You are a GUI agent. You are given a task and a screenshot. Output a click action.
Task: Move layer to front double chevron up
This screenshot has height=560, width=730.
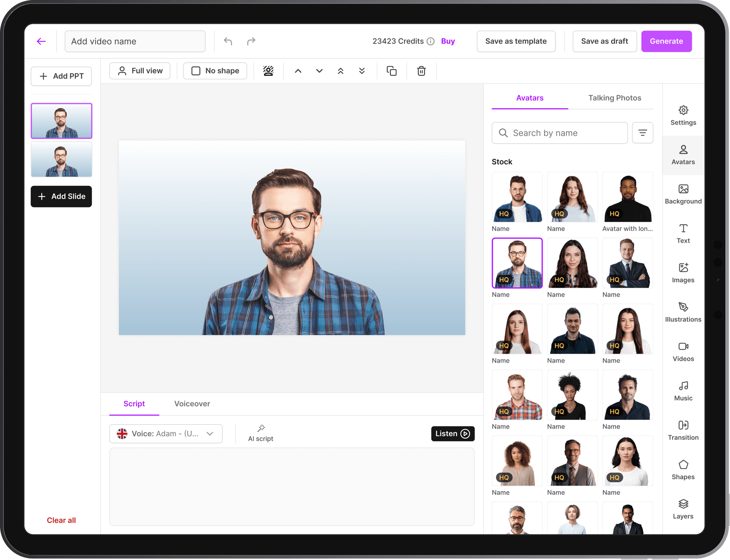(x=340, y=71)
